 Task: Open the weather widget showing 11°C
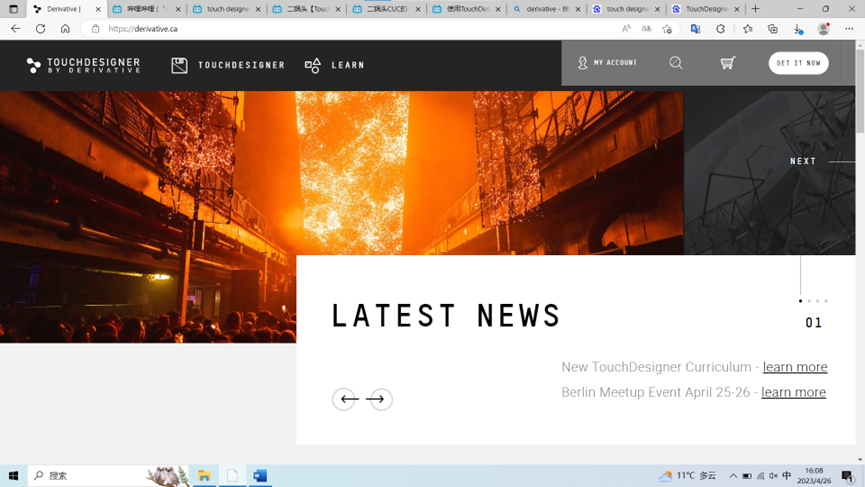[x=688, y=475]
